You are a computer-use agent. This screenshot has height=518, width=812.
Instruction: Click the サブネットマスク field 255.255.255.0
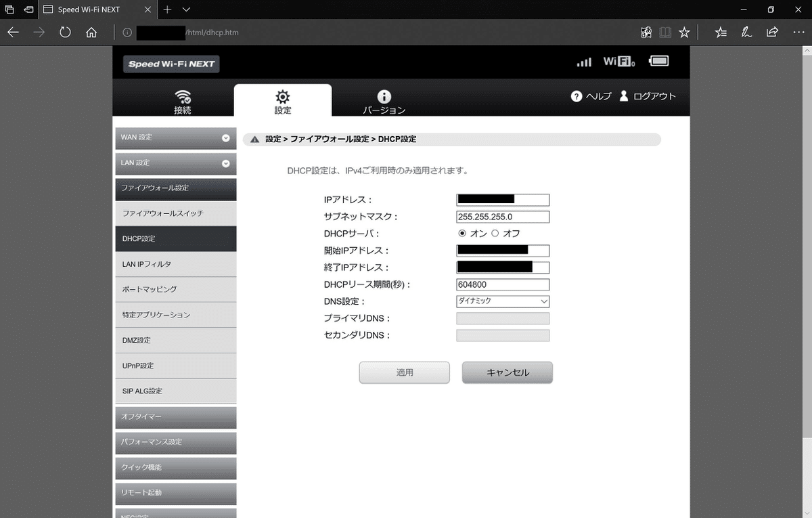[x=503, y=217]
